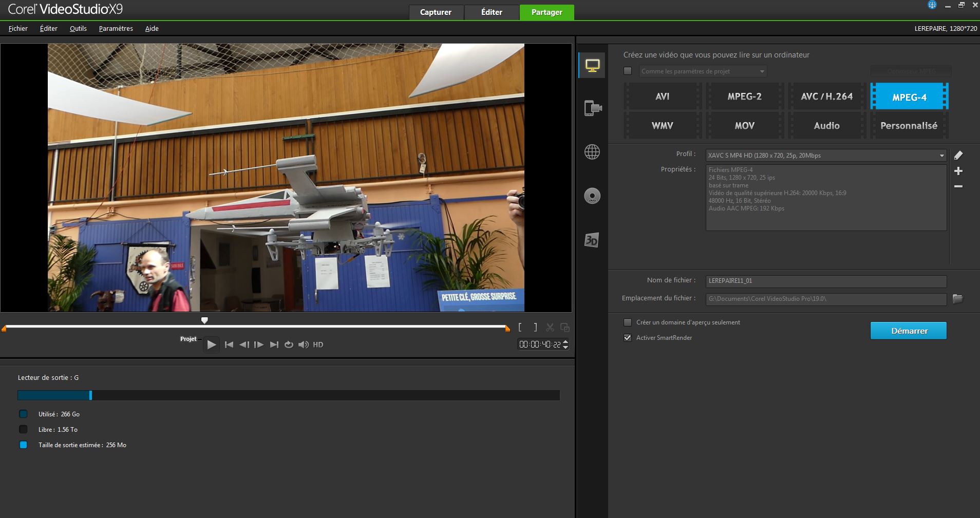Switch to the Capturer tab
Screen dimensions: 980x518
click(436, 12)
